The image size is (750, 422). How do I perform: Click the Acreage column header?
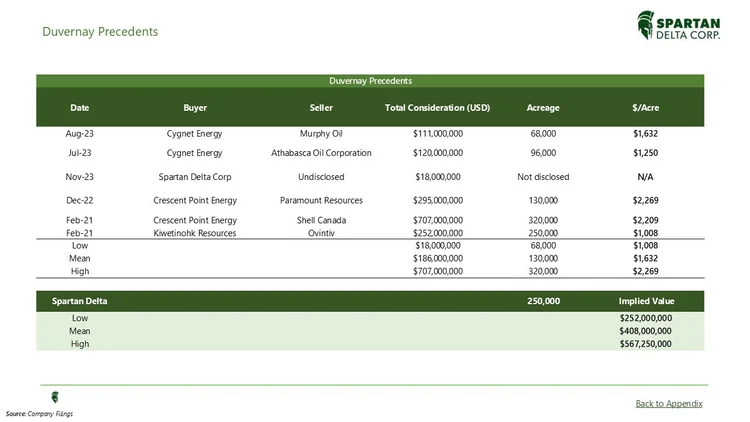pyautogui.click(x=543, y=108)
